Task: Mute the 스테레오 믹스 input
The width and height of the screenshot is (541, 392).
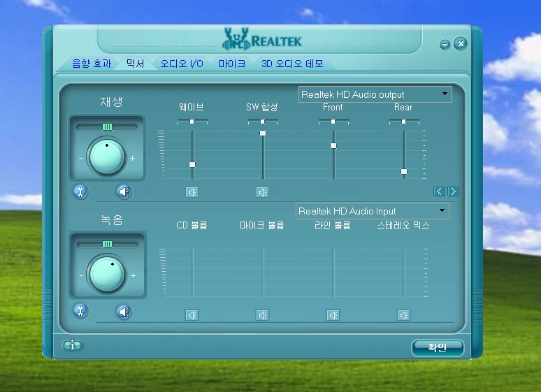Action: pyautogui.click(x=404, y=315)
